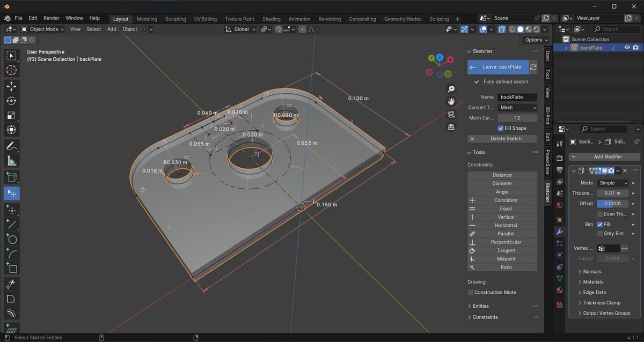Click the Add Modifier button
Screen dimensions: 644x342
click(x=604, y=157)
